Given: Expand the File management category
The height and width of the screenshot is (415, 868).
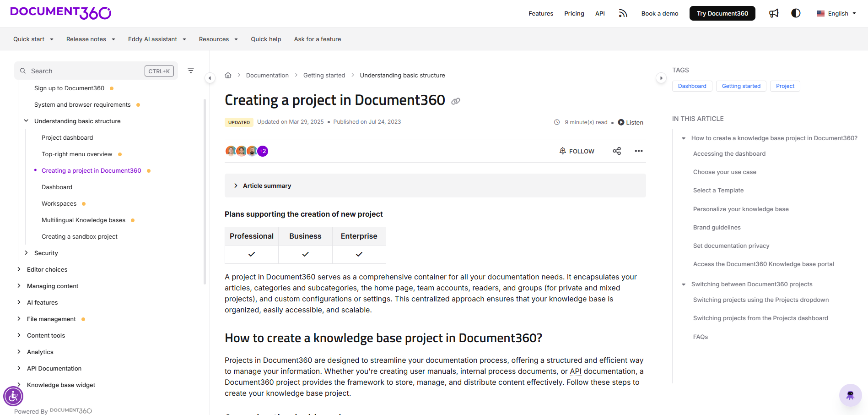Looking at the screenshot, I should (19, 319).
